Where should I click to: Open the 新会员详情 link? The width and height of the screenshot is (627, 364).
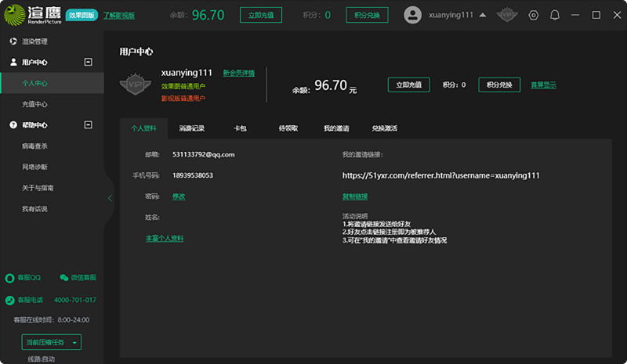tap(239, 73)
